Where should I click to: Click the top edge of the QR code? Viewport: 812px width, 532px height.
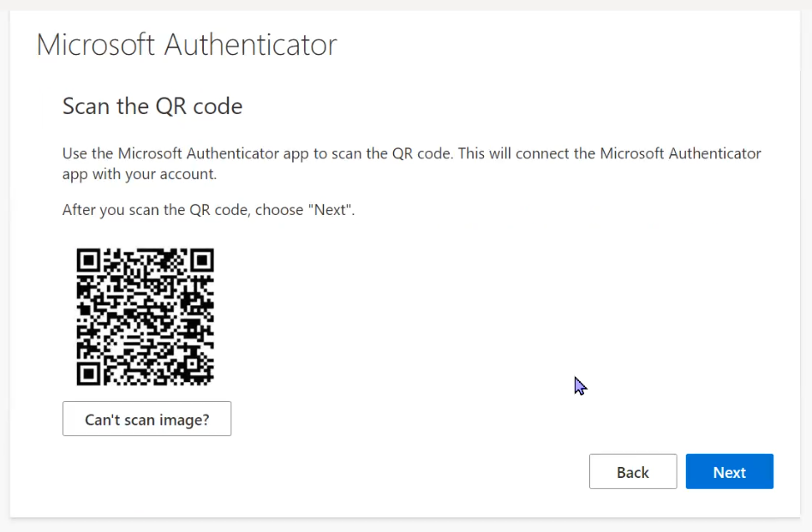(145, 250)
